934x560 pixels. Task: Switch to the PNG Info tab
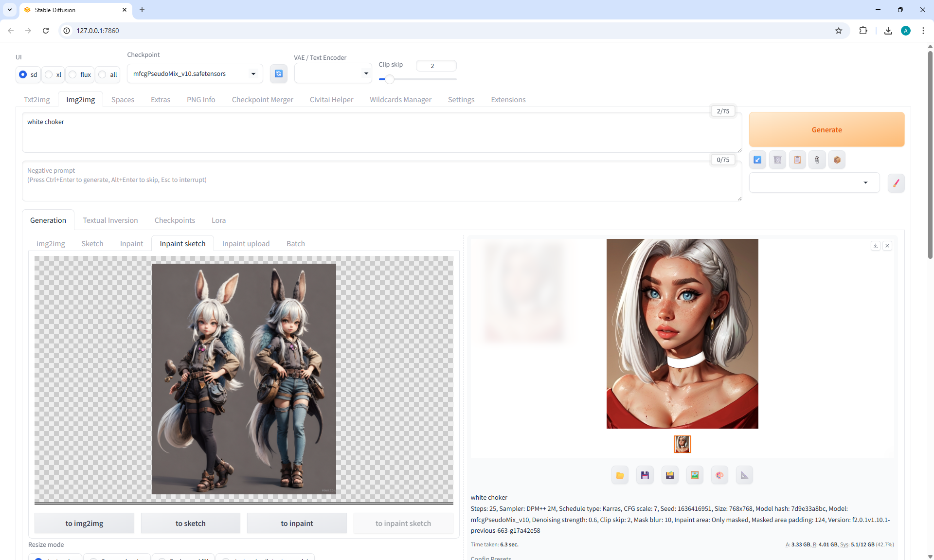pyautogui.click(x=201, y=100)
